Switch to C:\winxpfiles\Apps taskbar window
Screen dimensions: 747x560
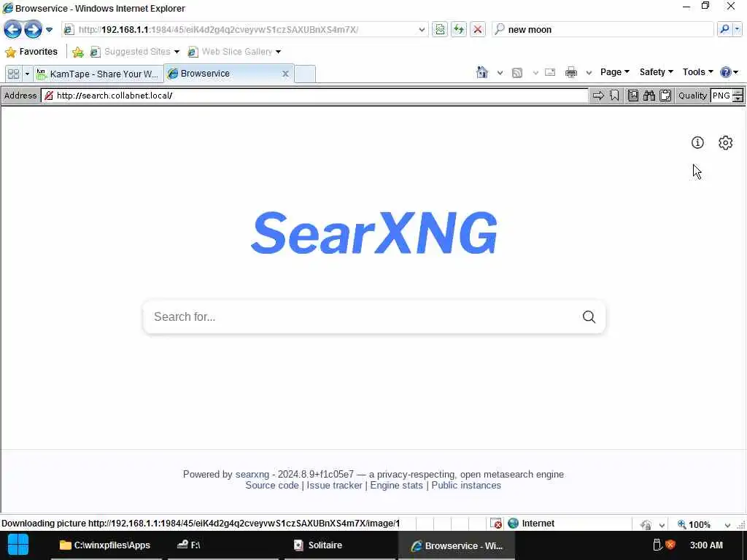click(x=106, y=545)
